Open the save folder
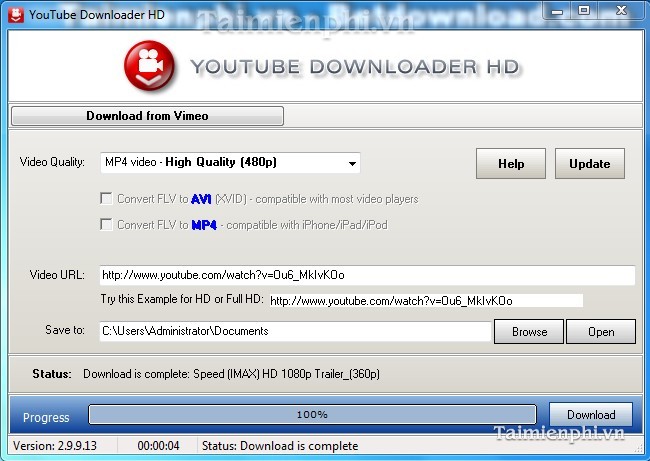650x461 pixels. click(601, 332)
